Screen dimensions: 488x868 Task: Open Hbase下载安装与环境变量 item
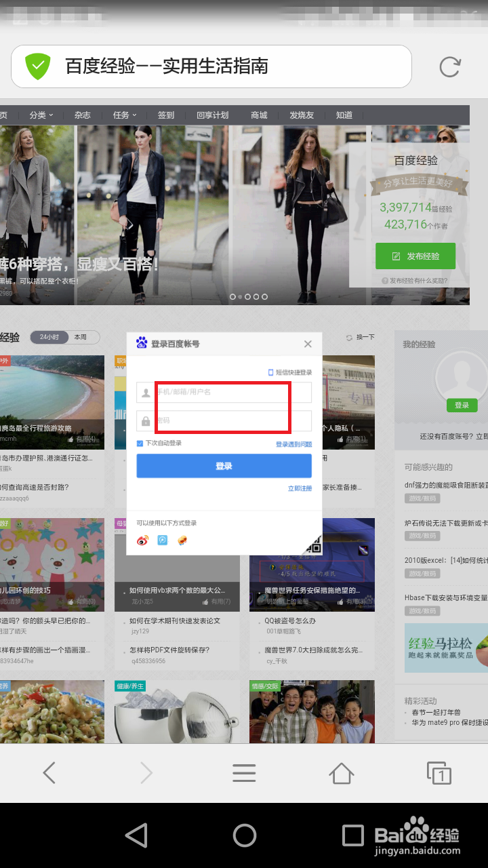pos(446,597)
